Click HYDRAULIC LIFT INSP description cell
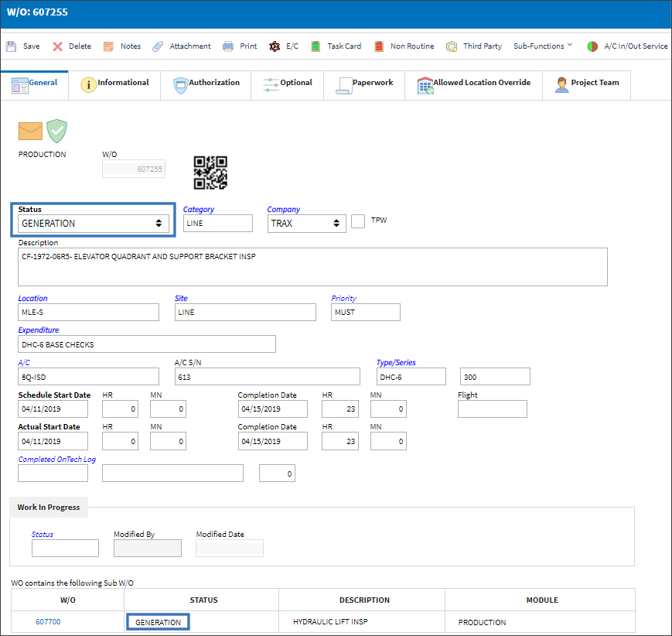 [x=362, y=621]
